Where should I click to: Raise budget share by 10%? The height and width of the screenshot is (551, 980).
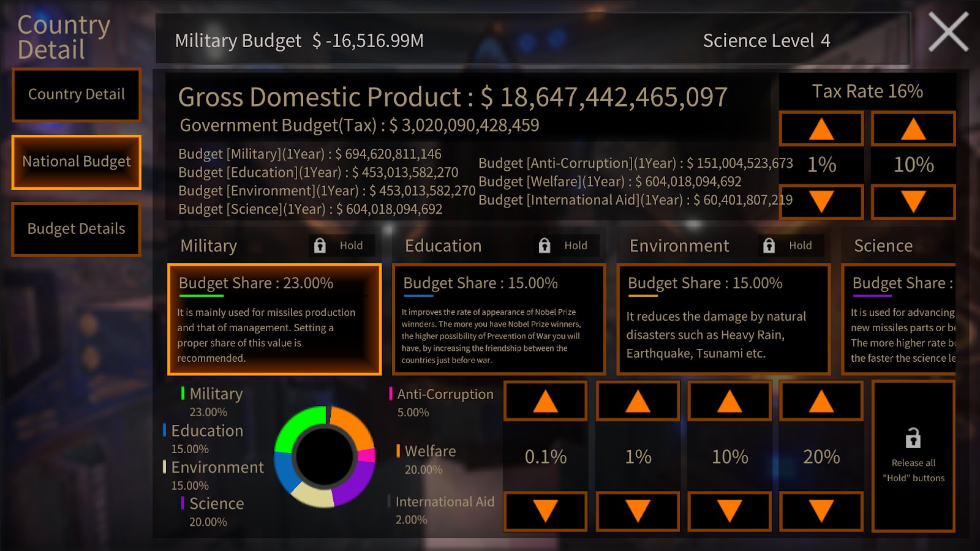729,402
